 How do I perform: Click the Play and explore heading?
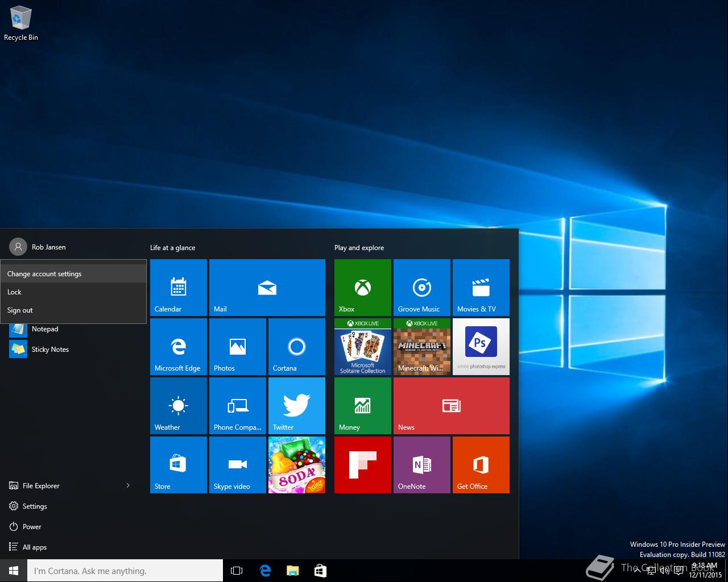click(359, 248)
